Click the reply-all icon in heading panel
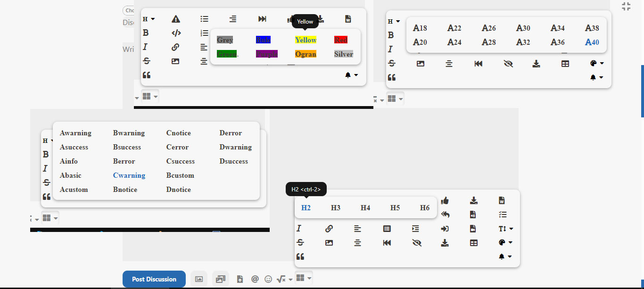This screenshot has width=644, height=289. (445, 215)
